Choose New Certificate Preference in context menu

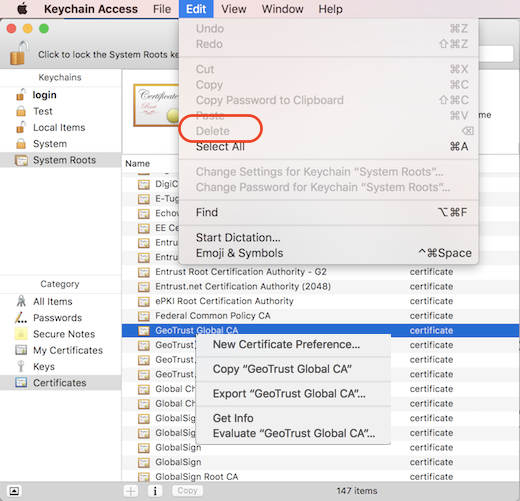click(x=293, y=344)
